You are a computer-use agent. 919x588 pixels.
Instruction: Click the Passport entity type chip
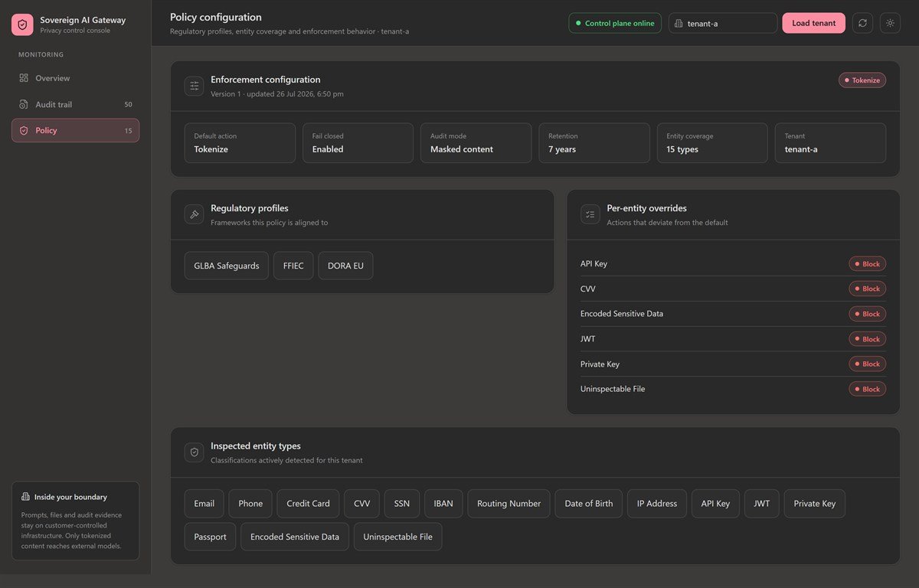[211, 537]
